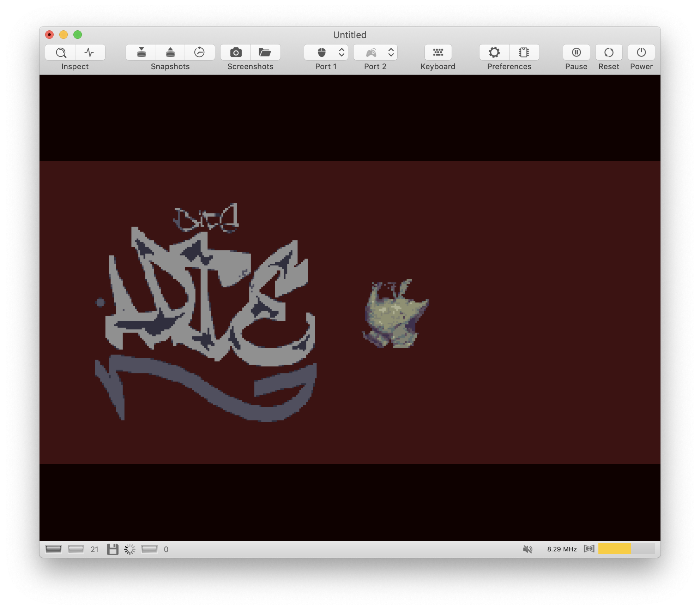Screen dimensions: 700x610
Task: Click the cylinder number 21
Action: (x=95, y=549)
